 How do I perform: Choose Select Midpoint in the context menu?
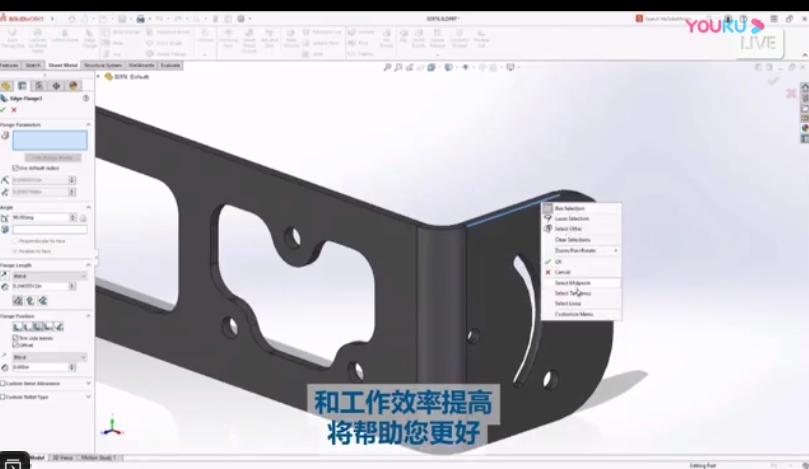click(x=574, y=283)
